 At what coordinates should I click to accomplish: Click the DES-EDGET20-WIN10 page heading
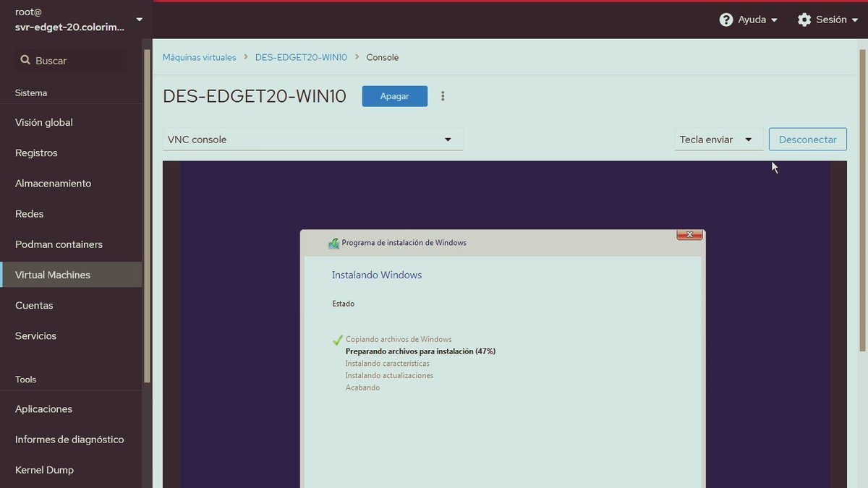[x=255, y=96]
